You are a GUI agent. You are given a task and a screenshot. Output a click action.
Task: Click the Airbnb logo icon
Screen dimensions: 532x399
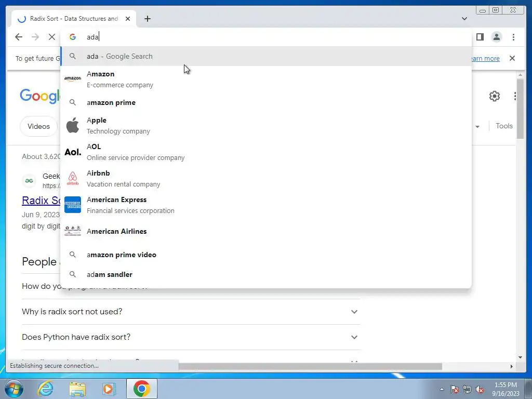click(x=73, y=179)
